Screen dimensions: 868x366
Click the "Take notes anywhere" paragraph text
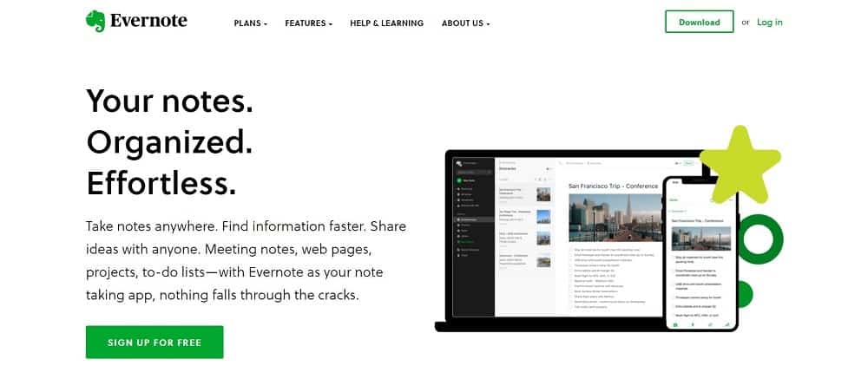point(246,260)
